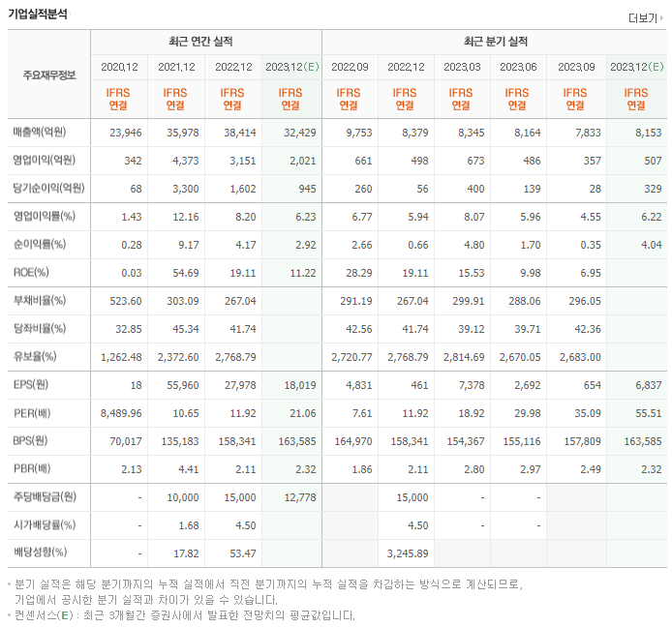Click the revenue value 35,978

point(183,133)
